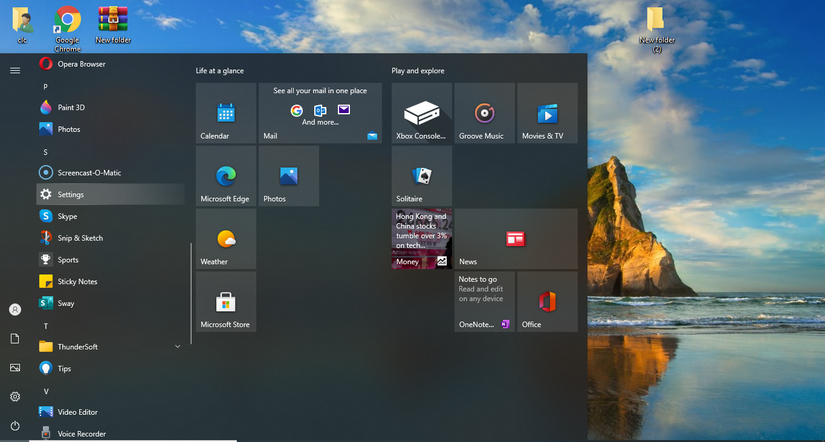Jump to apps letter group S

(46, 152)
